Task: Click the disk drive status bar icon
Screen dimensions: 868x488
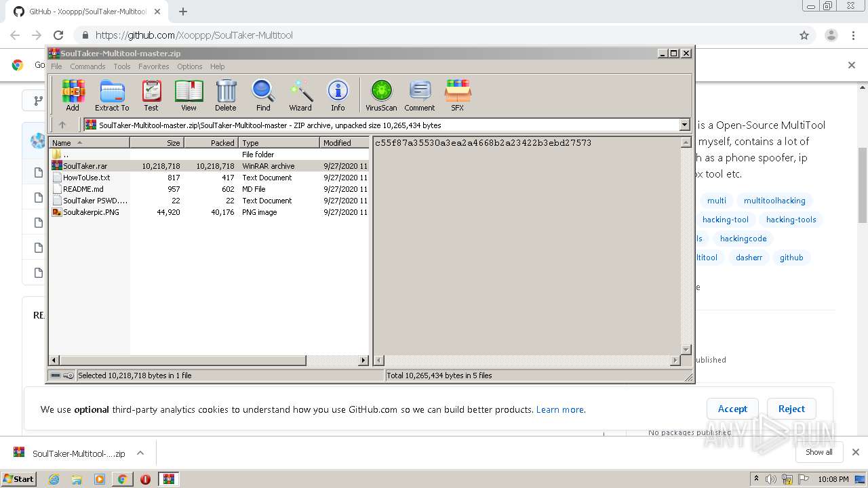Action: [x=56, y=375]
